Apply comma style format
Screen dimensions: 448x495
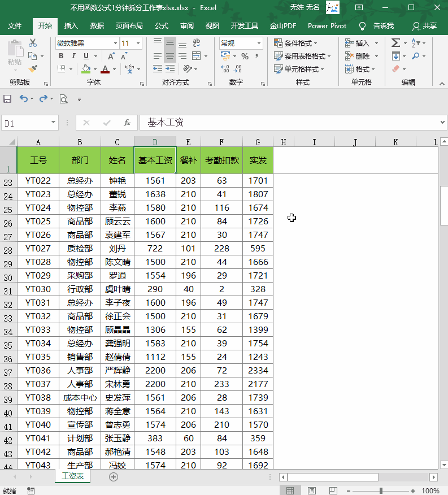click(x=257, y=56)
